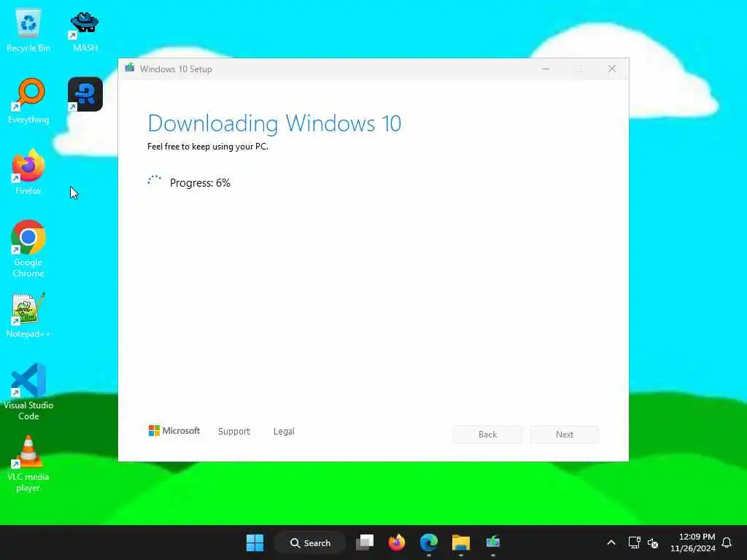Click the 'Feel free to keep using your PC' text
This screenshot has width=747, height=560.
point(208,146)
